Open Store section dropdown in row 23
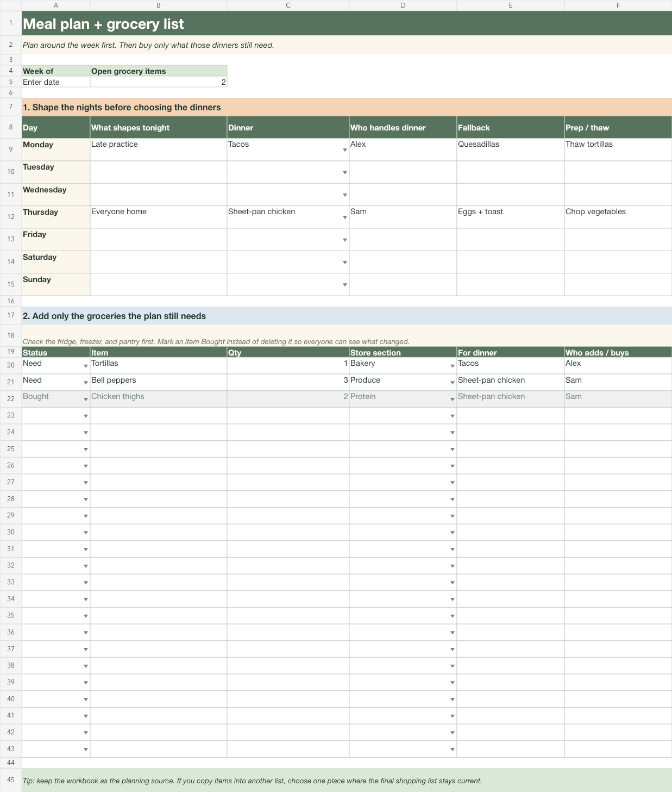 (x=452, y=416)
